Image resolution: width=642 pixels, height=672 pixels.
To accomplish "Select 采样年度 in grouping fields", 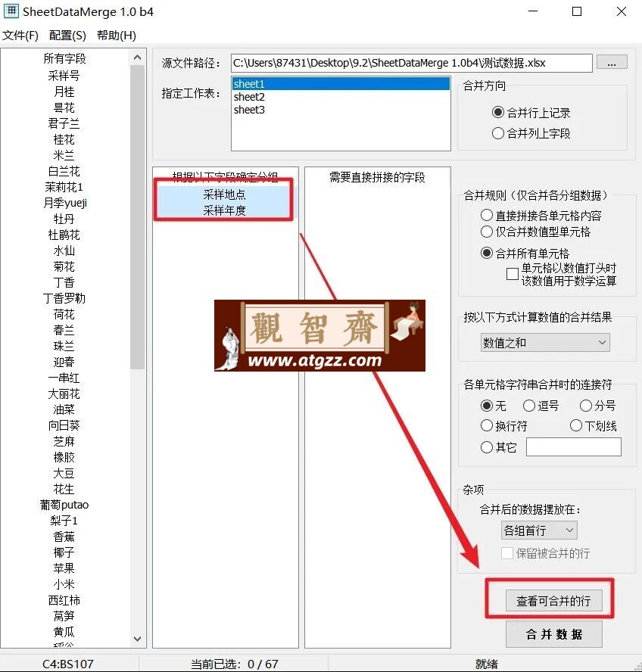I will [224, 210].
